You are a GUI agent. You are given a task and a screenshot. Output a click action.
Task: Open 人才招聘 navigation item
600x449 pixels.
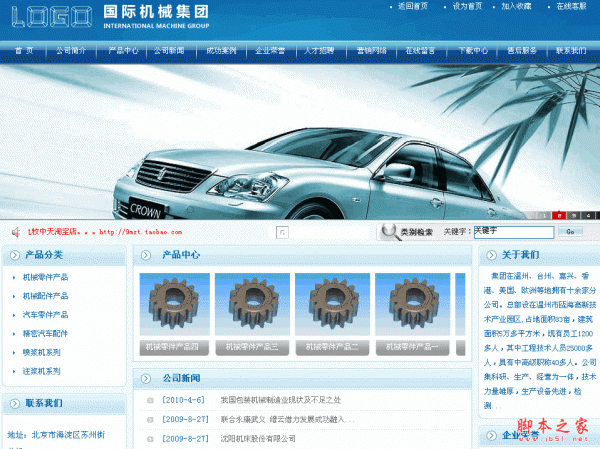(x=319, y=51)
